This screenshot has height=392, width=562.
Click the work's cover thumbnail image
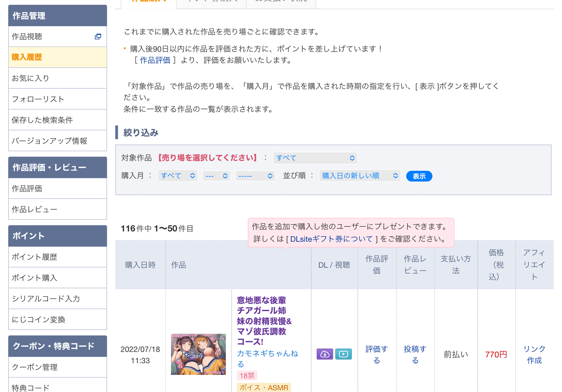[198, 354]
